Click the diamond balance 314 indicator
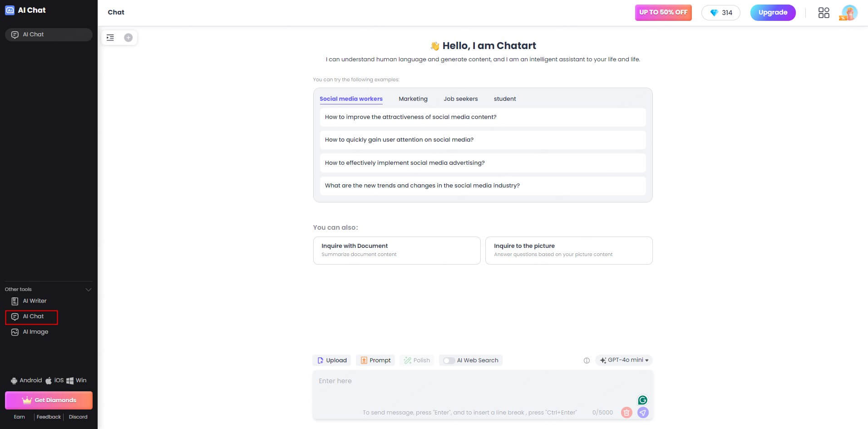Viewport: 868px width, 429px height. 721,13
